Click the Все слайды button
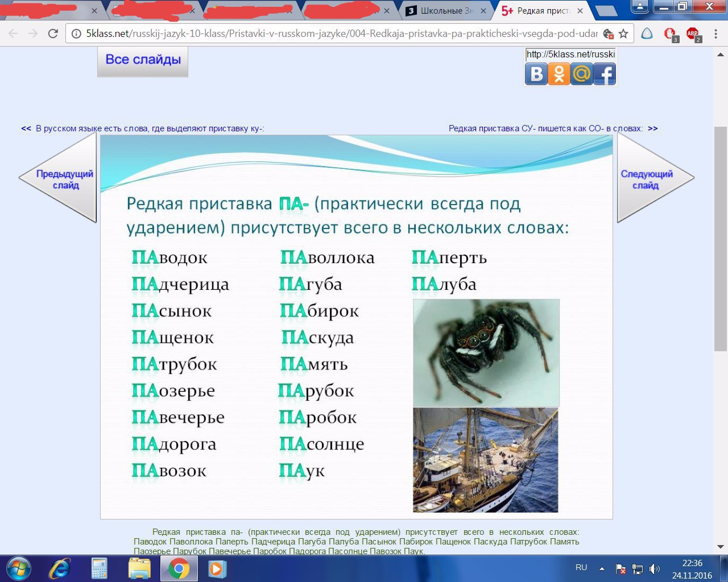 pyautogui.click(x=143, y=60)
